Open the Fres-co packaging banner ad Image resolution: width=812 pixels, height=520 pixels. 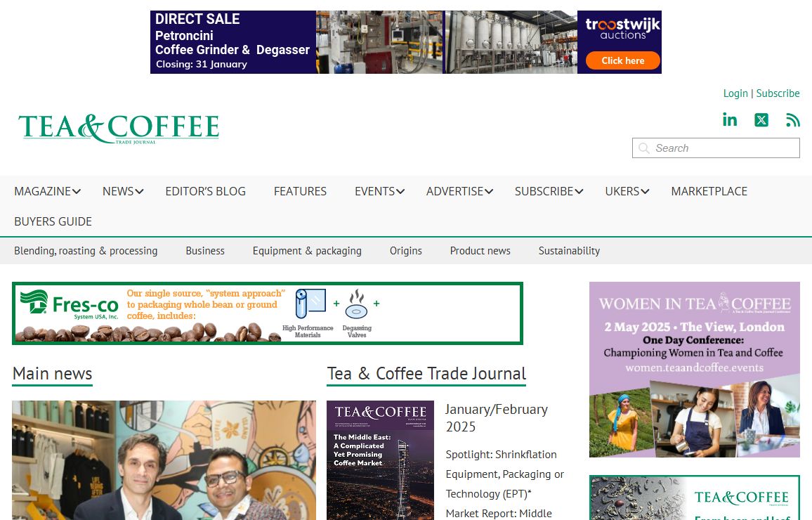267,313
